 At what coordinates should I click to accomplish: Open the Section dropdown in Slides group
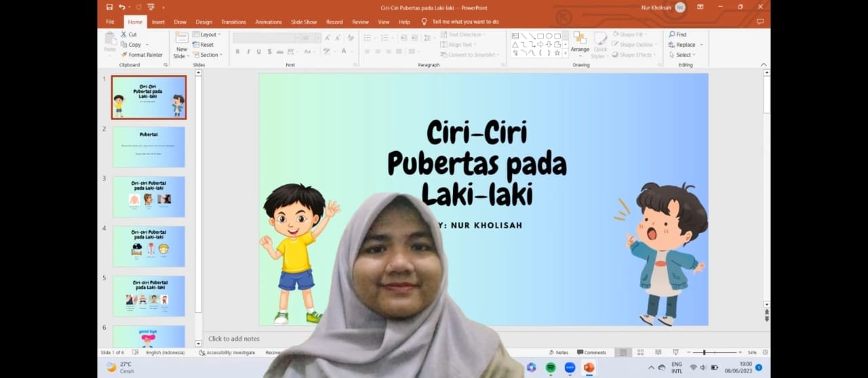tap(208, 55)
